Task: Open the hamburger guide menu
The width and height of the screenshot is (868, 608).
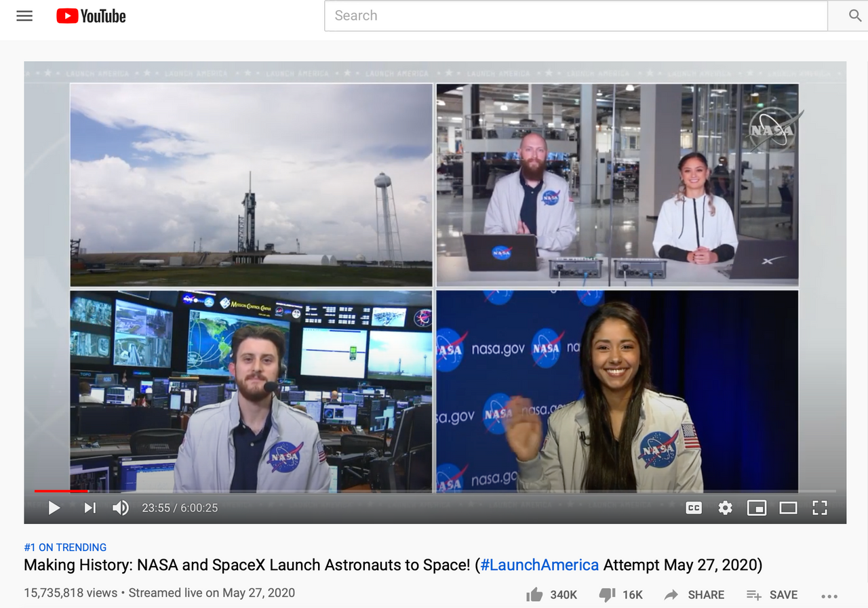Action: coord(24,16)
